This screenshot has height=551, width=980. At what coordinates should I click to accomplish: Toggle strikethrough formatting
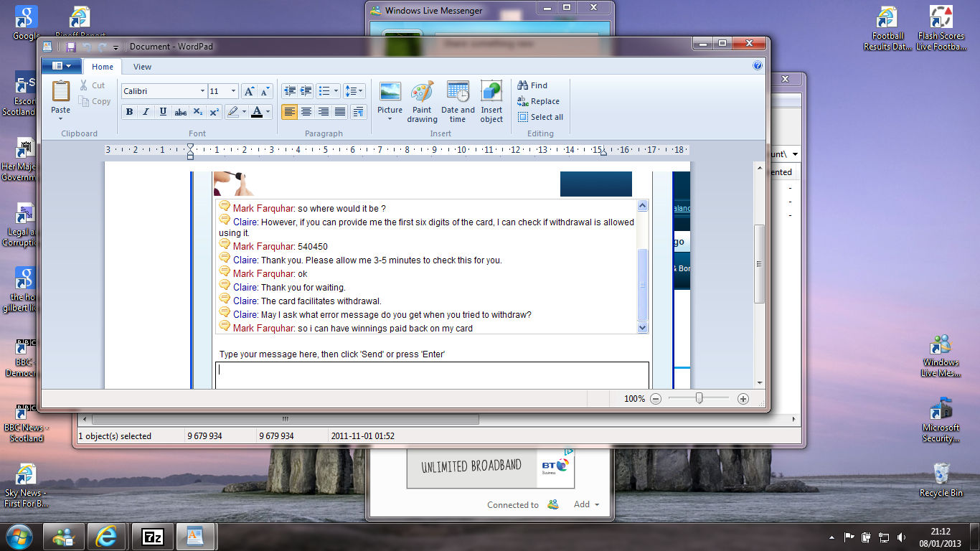[181, 112]
